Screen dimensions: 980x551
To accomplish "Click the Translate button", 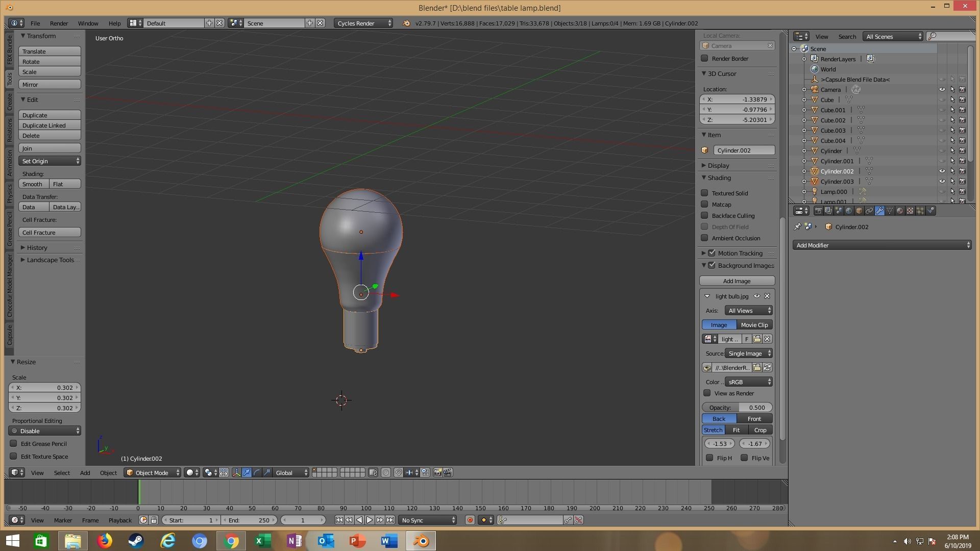I will pos(50,52).
